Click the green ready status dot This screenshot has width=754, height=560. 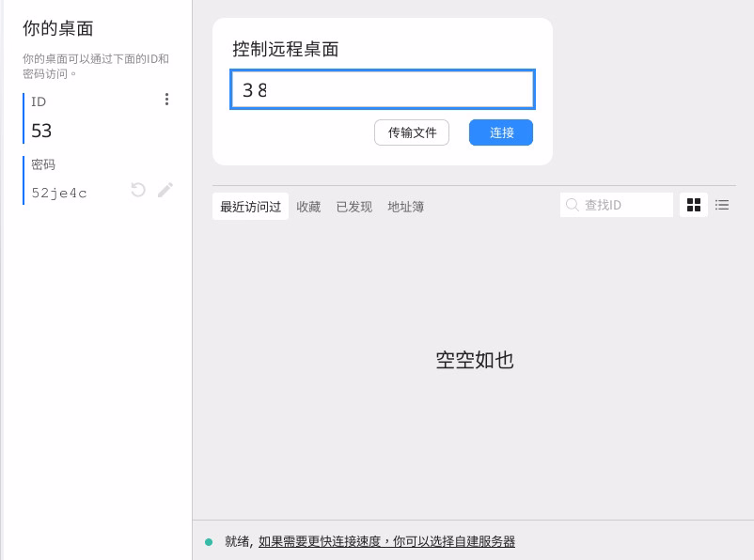[x=209, y=542]
